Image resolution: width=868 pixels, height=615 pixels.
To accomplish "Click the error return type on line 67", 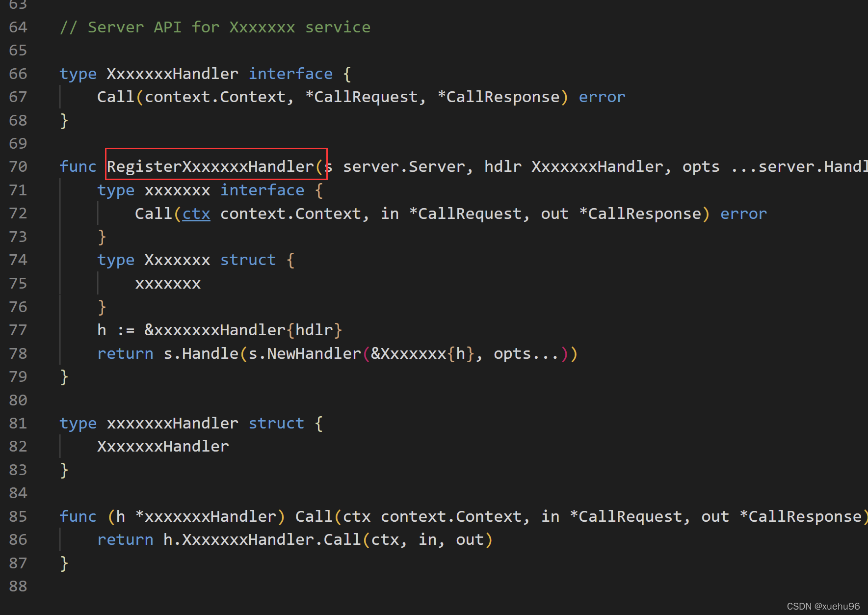I will 602,97.
